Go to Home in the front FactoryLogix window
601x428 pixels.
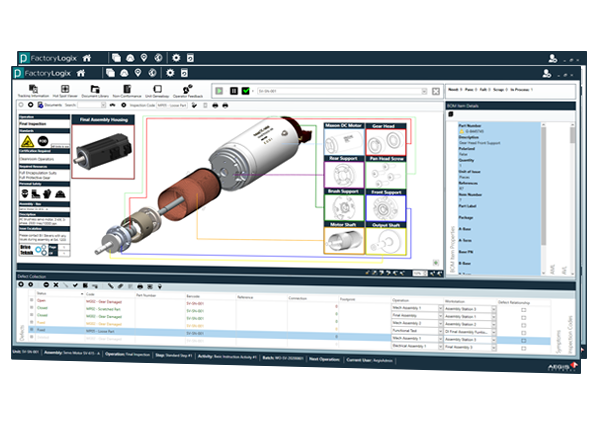(80, 73)
